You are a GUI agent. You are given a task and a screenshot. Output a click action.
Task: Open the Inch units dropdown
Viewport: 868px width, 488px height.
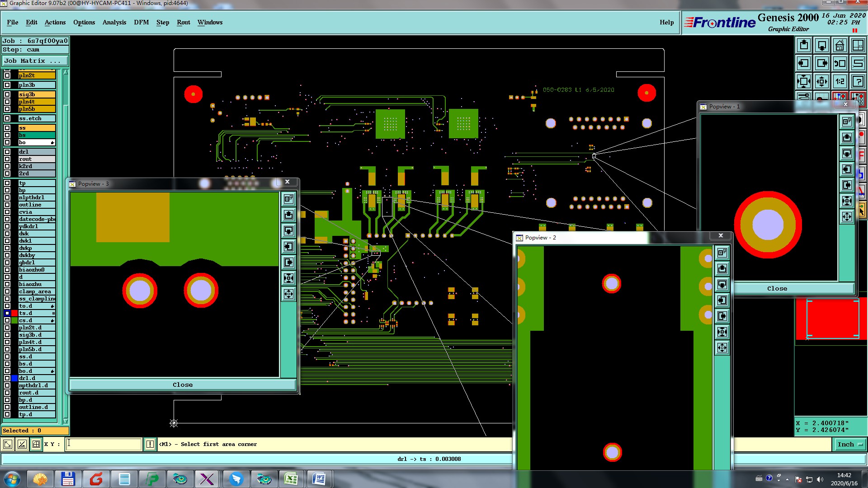coord(849,444)
